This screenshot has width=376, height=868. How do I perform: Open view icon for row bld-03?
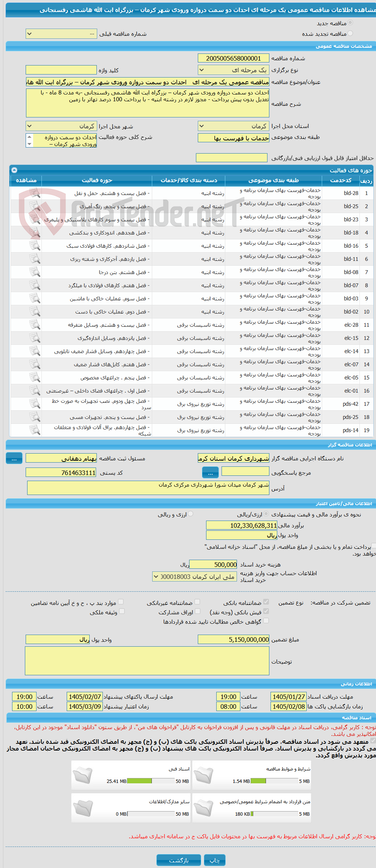(x=35, y=298)
